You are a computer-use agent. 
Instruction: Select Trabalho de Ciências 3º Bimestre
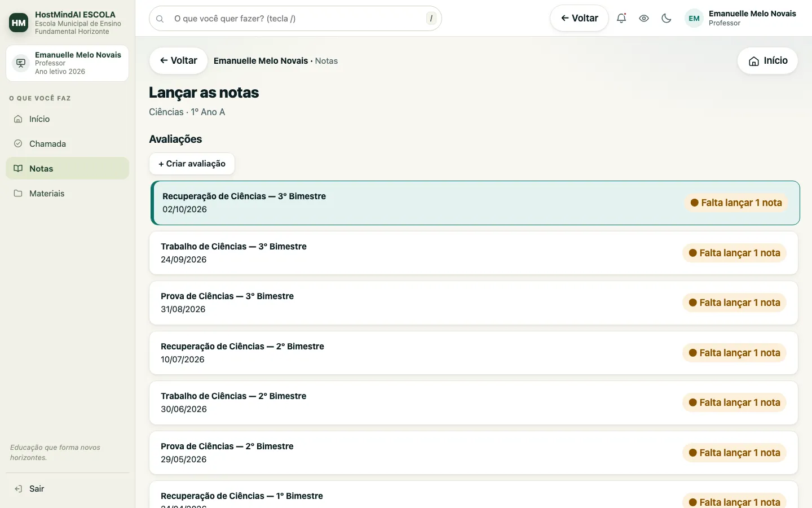pos(474,253)
